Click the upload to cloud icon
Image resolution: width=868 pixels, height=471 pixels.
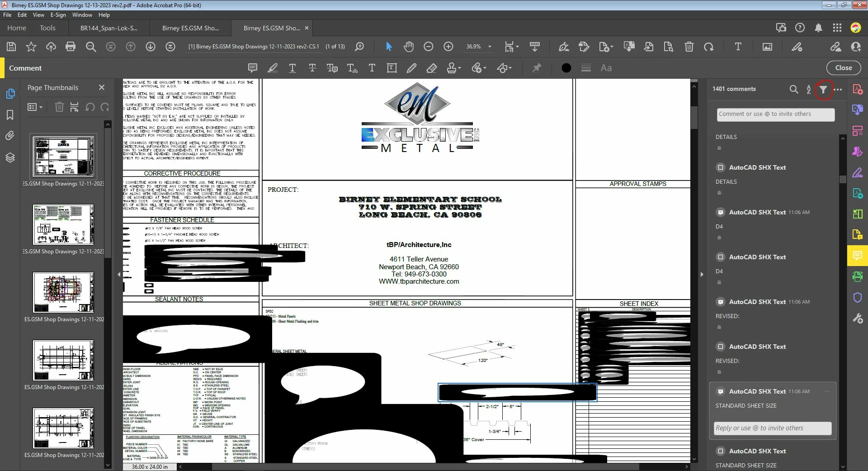click(x=51, y=47)
